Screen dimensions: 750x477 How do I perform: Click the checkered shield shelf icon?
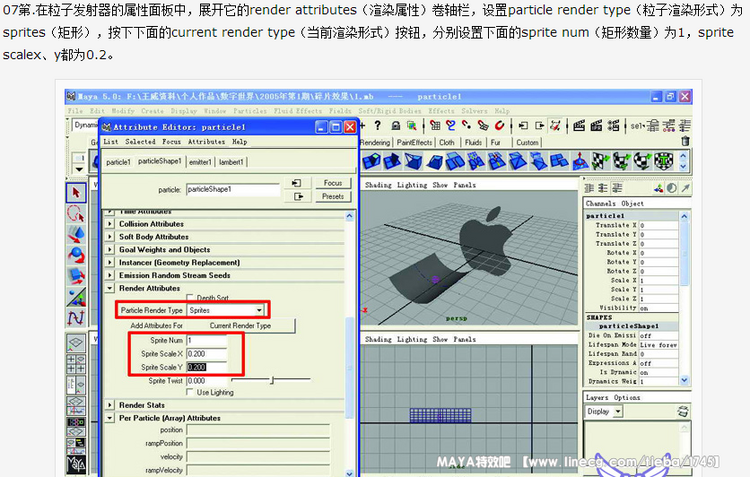coord(663,161)
